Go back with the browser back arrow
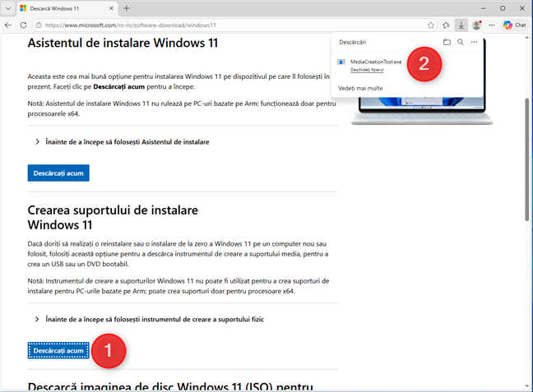This screenshot has height=392, width=533. [x=8, y=25]
